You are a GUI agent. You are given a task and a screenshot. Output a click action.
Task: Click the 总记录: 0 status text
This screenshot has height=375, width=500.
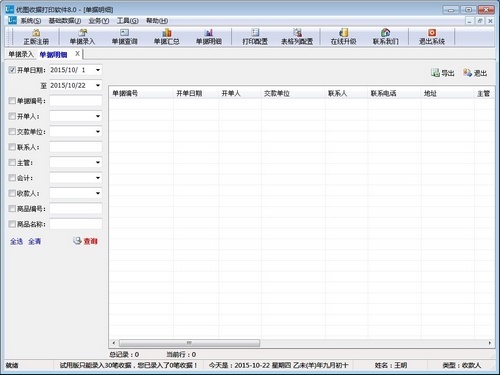pos(124,354)
